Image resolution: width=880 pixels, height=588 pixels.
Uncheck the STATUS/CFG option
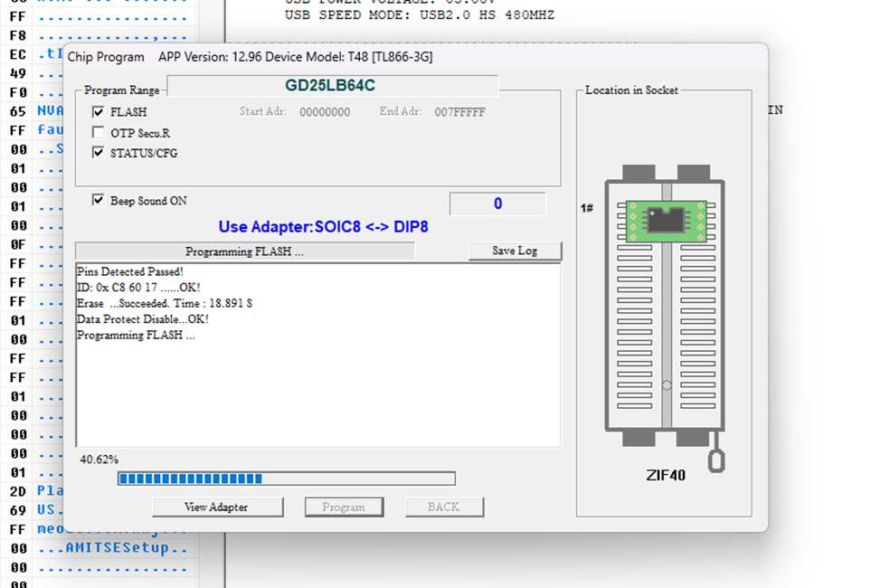[99, 153]
